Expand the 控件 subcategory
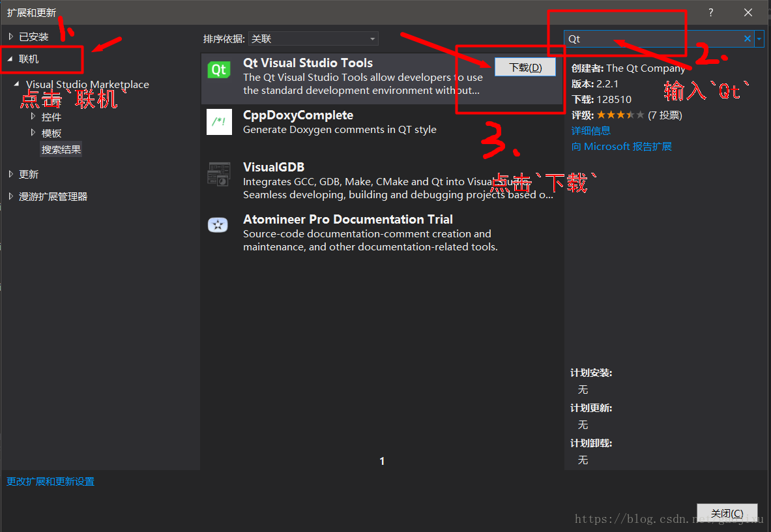Image resolution: width=771 pixels, height=532 pixels. [x=33, y=117]
